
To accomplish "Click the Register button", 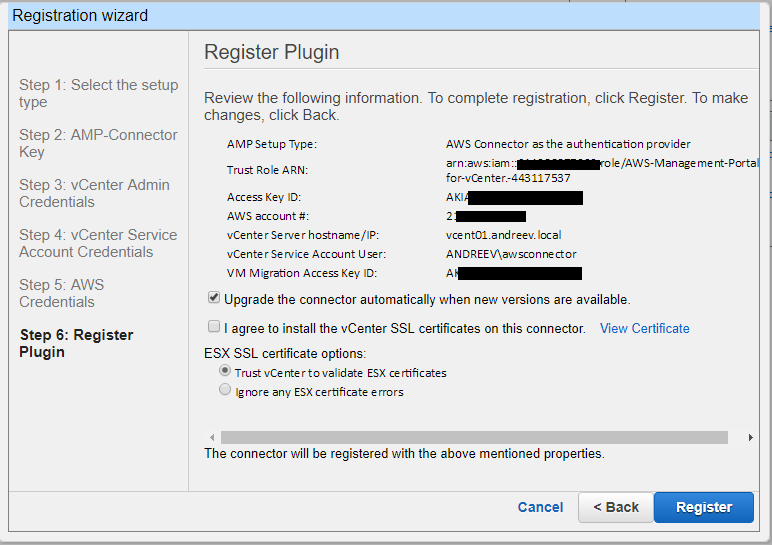I will click(x=704, y=507).
